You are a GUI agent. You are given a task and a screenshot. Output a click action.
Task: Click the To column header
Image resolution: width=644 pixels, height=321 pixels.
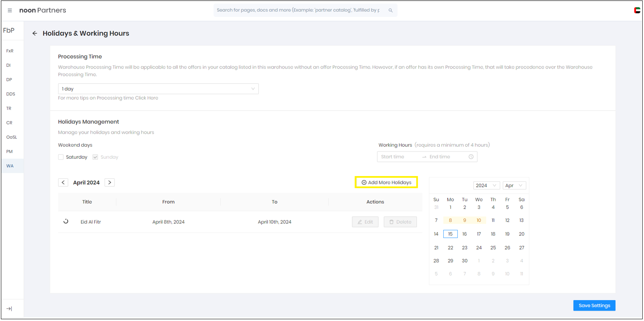click(x=275, y=202)
